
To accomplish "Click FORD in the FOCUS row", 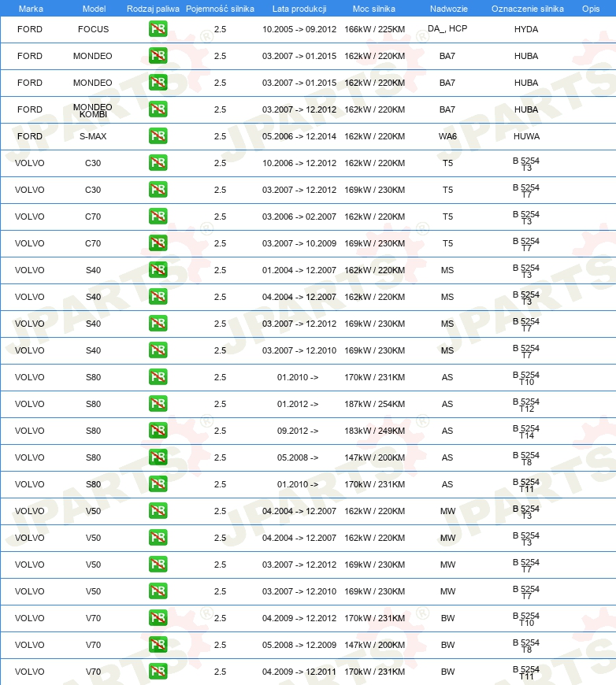I will (30, 29).
